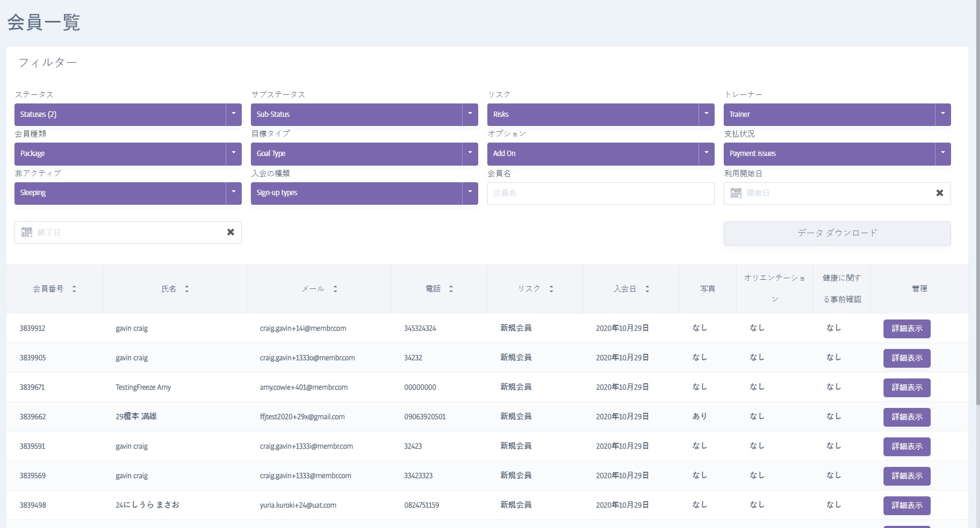Click email ffjtest2020+29x@gmail.com

pos(302,417)
